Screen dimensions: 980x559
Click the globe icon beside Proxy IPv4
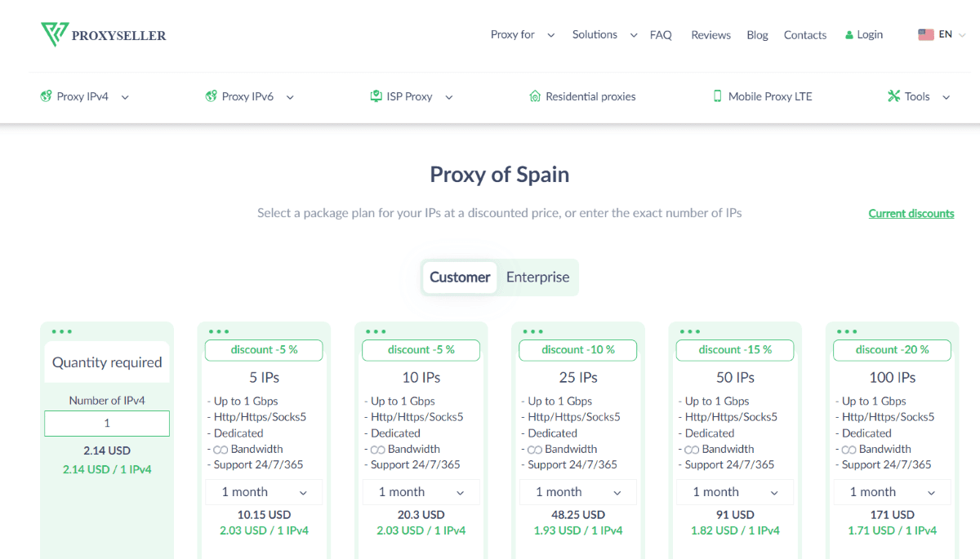46,96
